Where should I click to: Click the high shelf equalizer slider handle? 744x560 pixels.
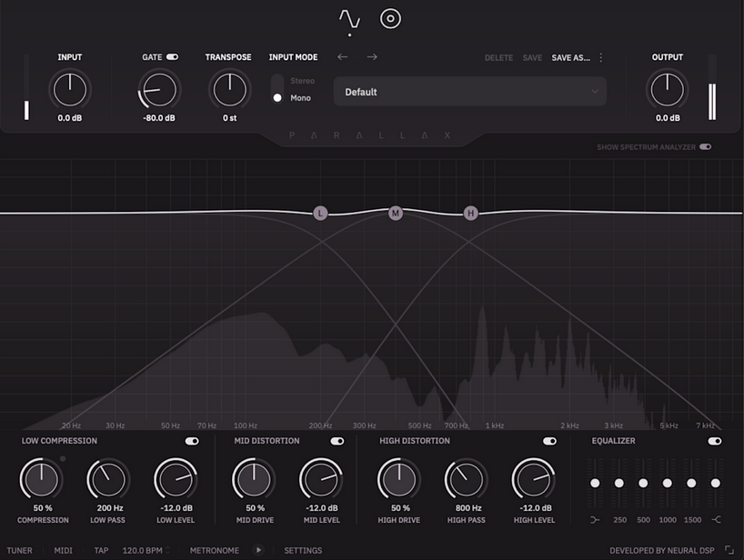click(716, 484)
